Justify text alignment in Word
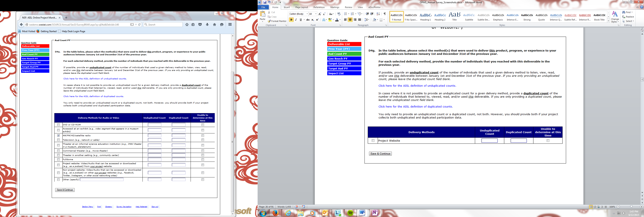This screenshot has width=644, height=217. point(359,20)
